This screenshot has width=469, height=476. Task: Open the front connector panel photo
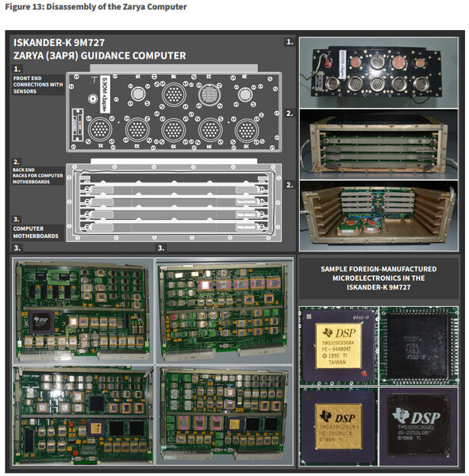tap(379, 72)
